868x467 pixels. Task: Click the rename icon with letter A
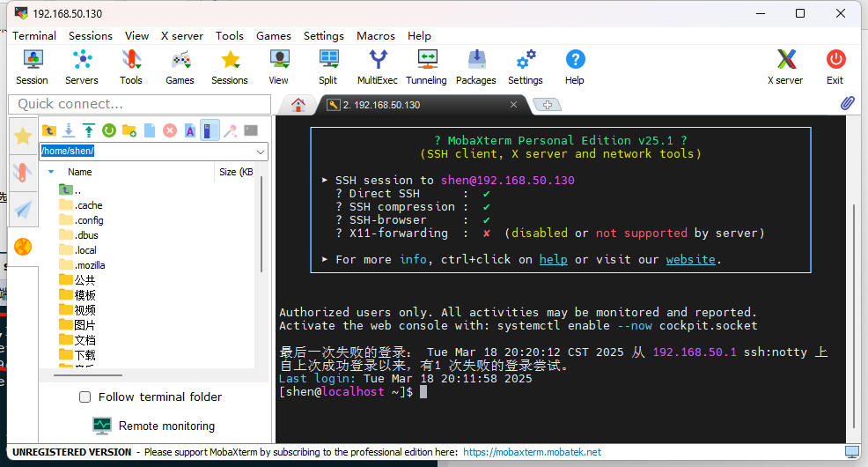point(190,130)
